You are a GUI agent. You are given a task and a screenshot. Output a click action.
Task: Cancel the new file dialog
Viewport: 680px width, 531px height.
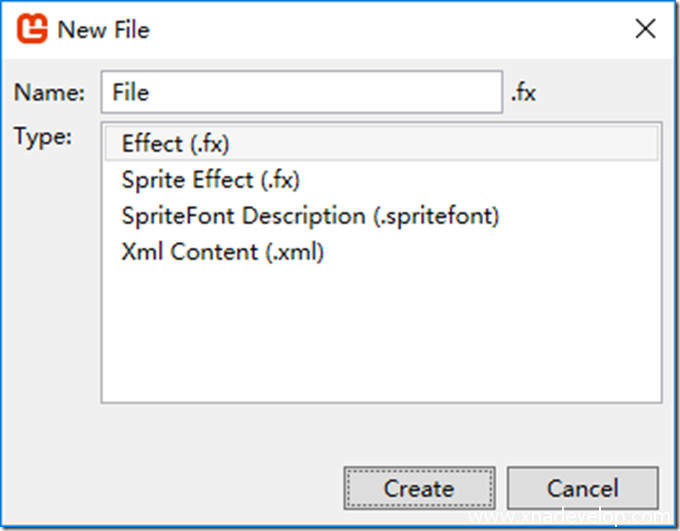(x=582, y=488)
